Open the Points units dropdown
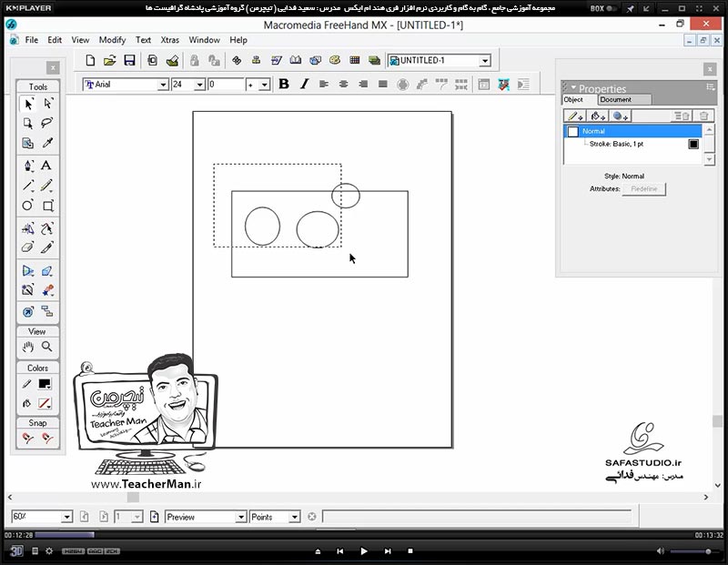 point(294,517)
